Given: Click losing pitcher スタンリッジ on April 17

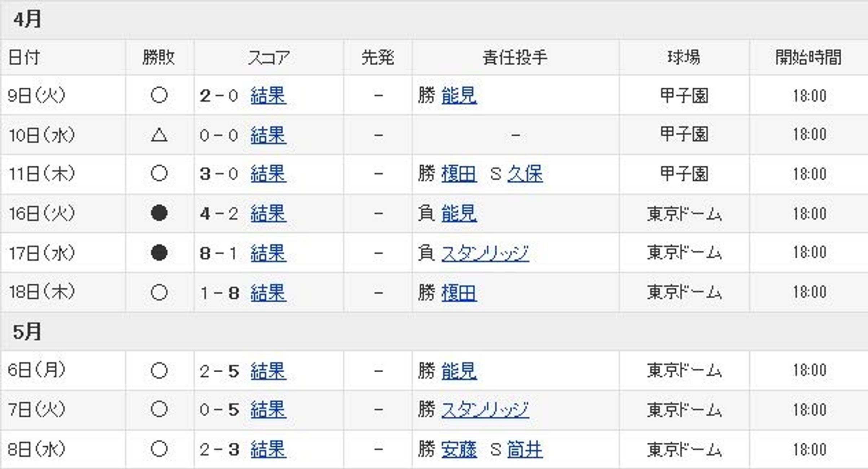Looking at the screenshot, I should click(485, 253).
